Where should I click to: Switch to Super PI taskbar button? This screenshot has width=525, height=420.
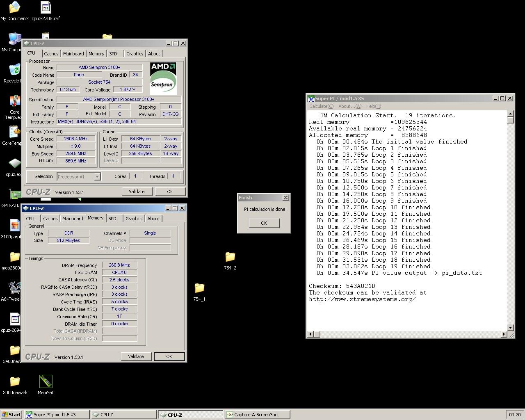(x=57, y=415)
